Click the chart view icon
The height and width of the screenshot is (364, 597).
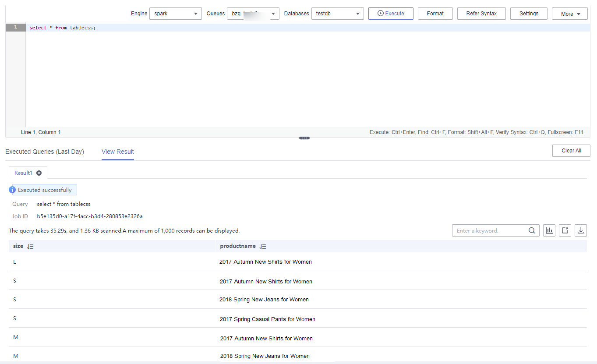[x=549, y=230]
